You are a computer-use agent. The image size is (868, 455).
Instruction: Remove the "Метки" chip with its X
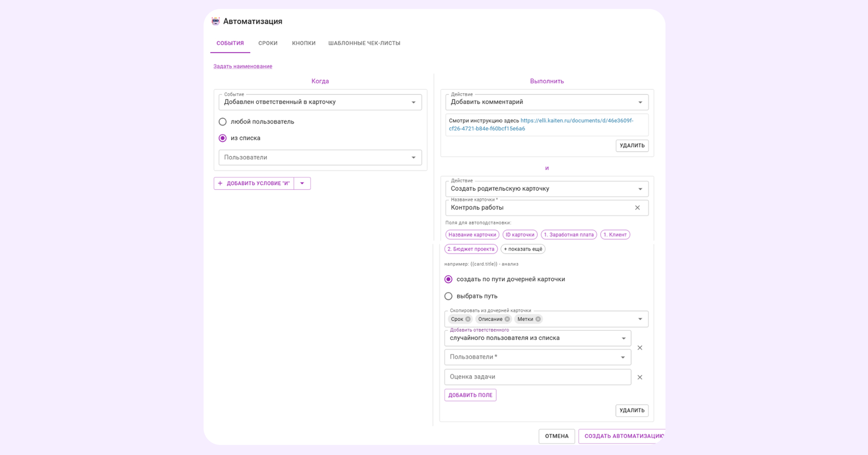538,319
